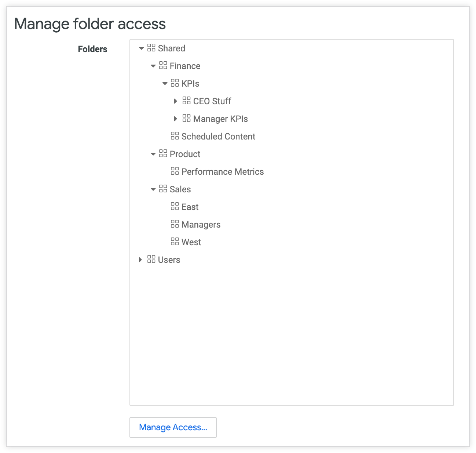Click the KPIs folder grid icon
The image size is (476, 453).
(175, 83)
